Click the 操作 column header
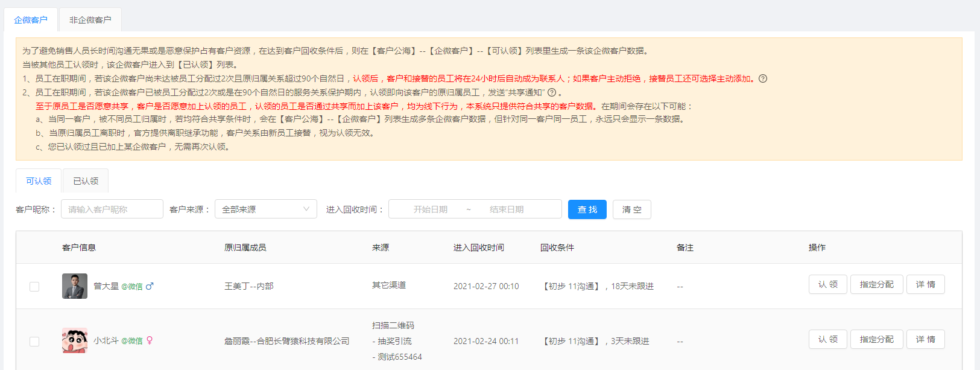The width and height of the screenshot is (980, 370). (x=817, y=247)
